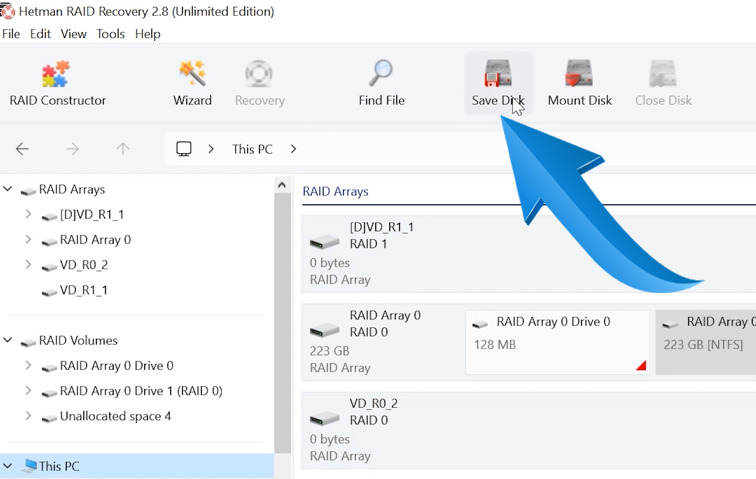Open the File menu

click(x=11, y=34)
